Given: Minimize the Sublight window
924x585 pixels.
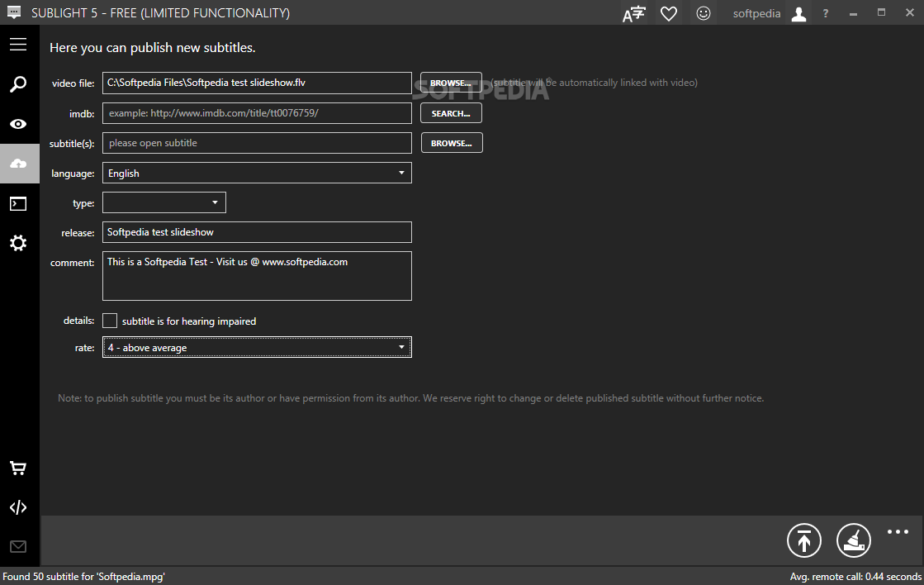Looking at the screenshot, I should coord(853,13).
